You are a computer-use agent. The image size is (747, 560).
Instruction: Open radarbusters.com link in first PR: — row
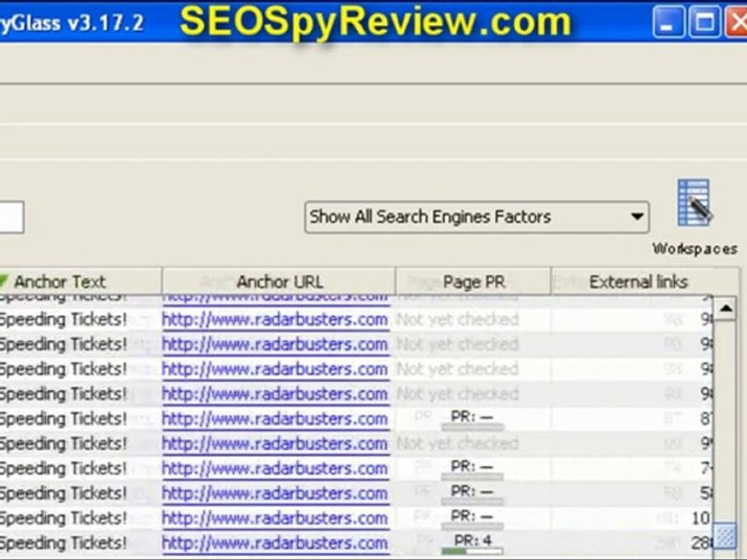(x=275, y=419)
